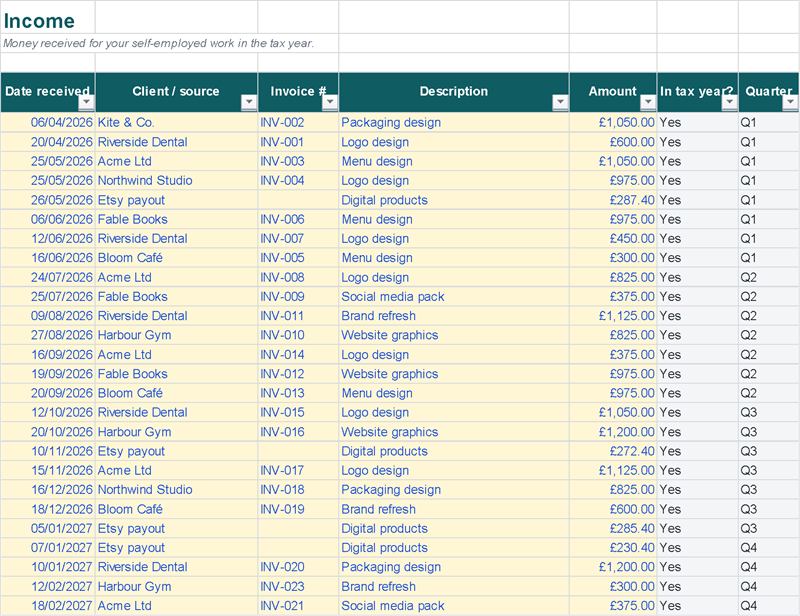
Task: Select the Amount header cell
Action: coord(613,92)
